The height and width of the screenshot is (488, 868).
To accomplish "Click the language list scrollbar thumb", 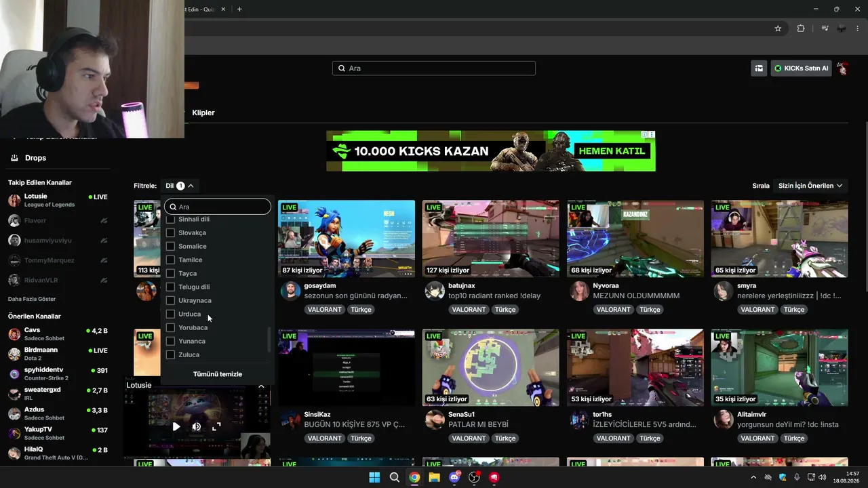I will (x=269, y=340).
